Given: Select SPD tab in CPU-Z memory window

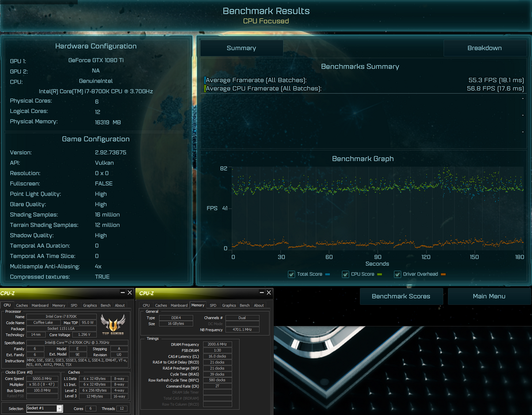Looking at the screenshot, I should click(x=213, y=305).
